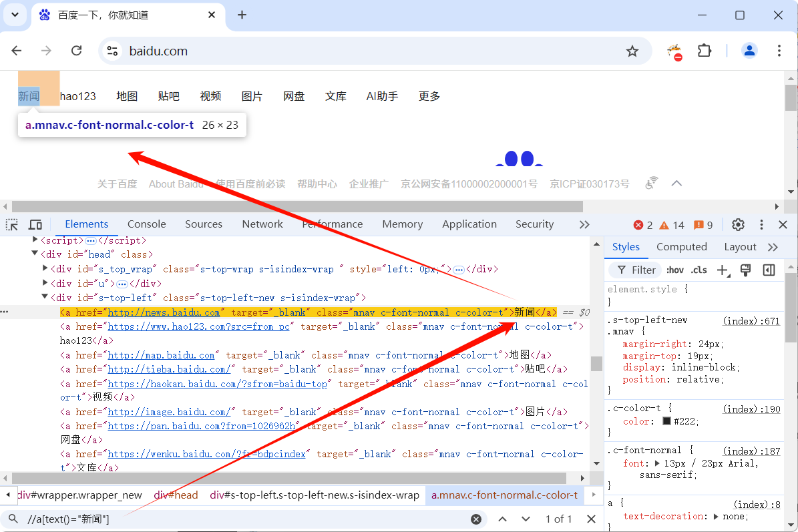The width and height of the screenshot is (798, 532).
Task: Expand the div id="s_top_wrap" node
Action: click(45, 268)
